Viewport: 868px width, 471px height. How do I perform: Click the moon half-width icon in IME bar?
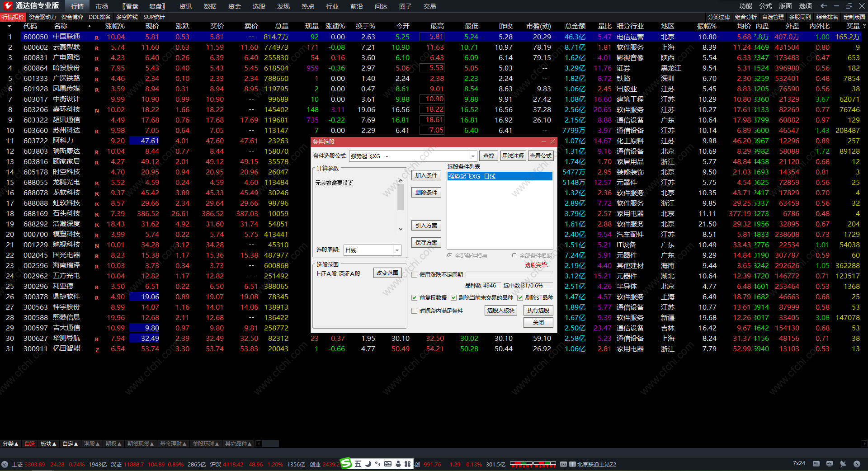tap(368, 464)
